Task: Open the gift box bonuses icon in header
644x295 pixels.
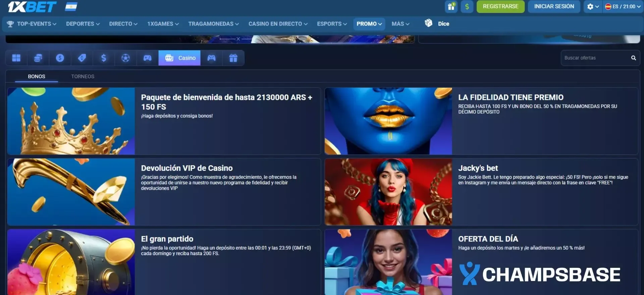Action: coord(451,6)
